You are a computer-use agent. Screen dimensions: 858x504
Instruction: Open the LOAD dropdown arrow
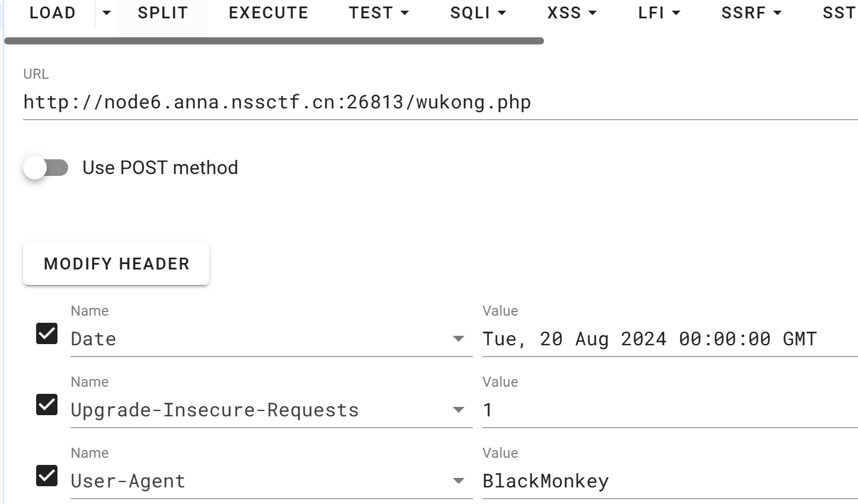coord(107,13)
